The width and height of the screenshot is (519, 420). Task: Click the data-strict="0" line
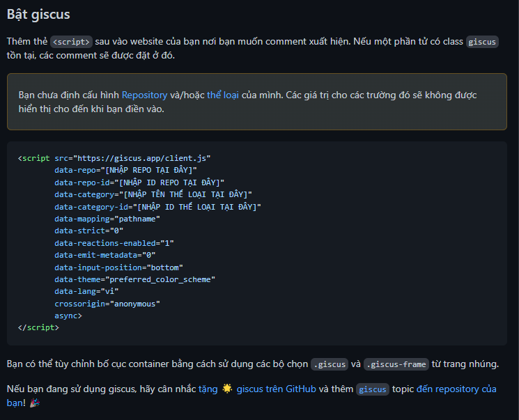click(89, 231)
